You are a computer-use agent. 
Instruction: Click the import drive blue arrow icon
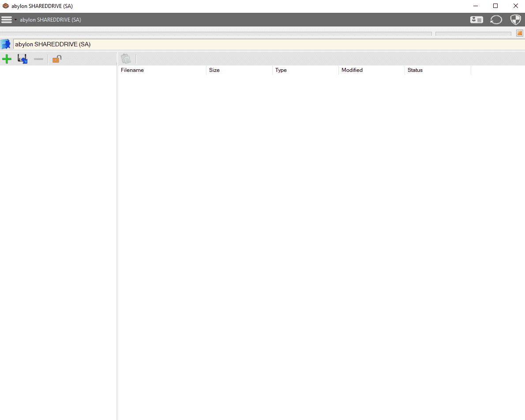tap(22, 59)
